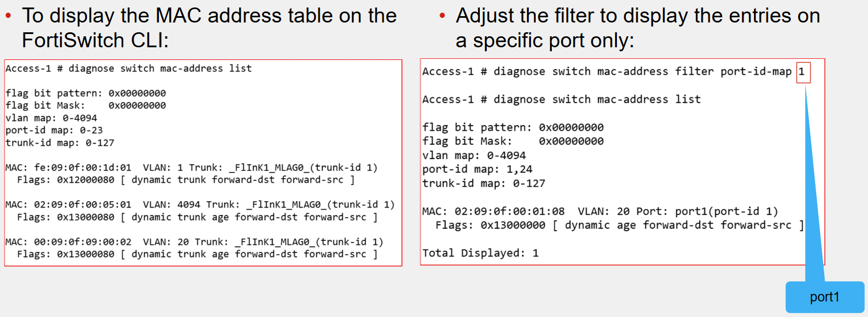Click the red bullet before 'Adjust the filter'

(x=442, y=16)
